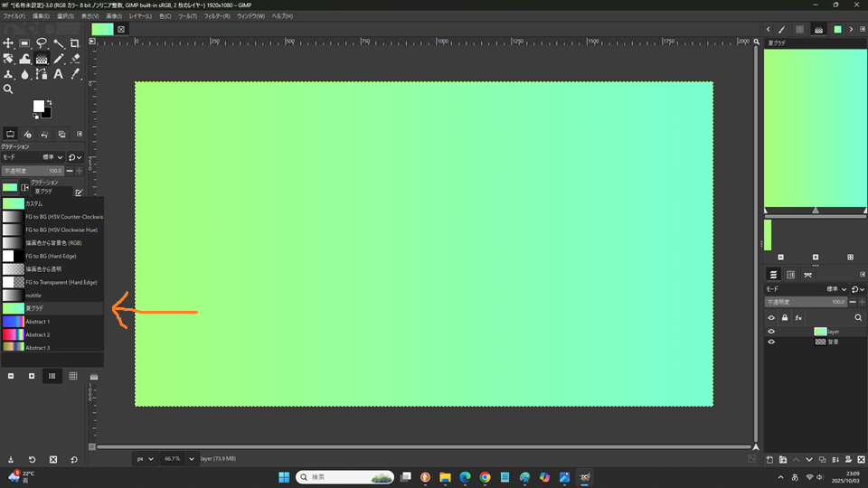868x488 pixels.
Task: Click the Pencil tool icon
Action: (x=58, y=59)
